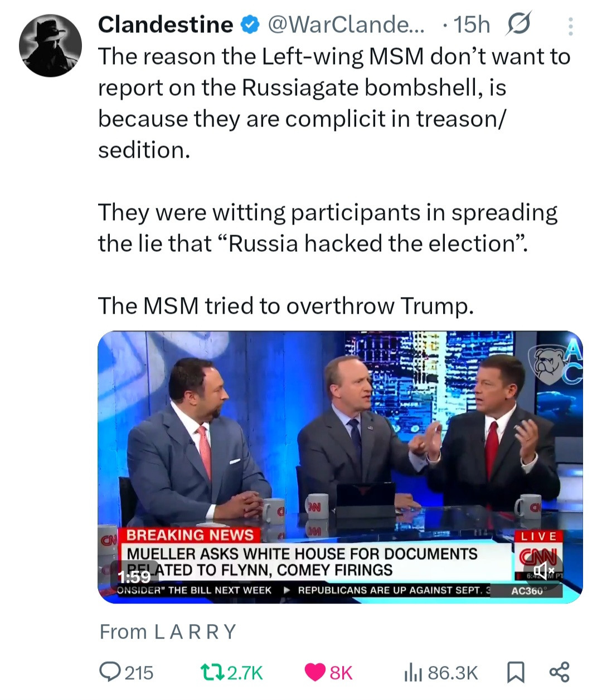Open the @WarClande... handle link
This screenshot has width=602, height=700.
(x=346, y=25)
